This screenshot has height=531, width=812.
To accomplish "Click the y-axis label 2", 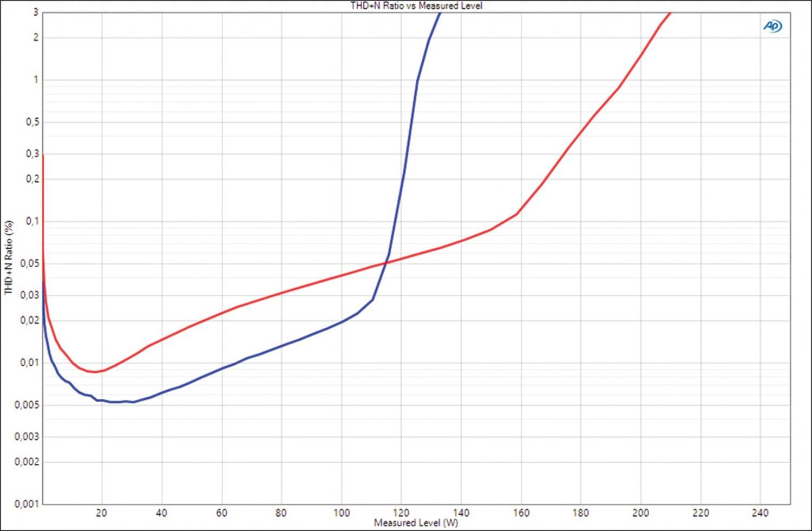I will (36, 37).
